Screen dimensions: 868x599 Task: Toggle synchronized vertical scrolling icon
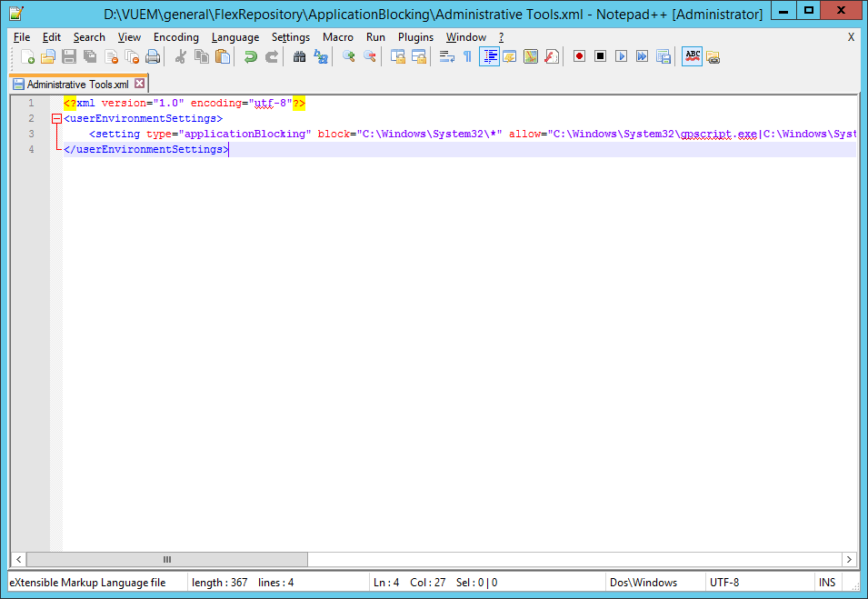pyautogui.click(x=397, y=56)
